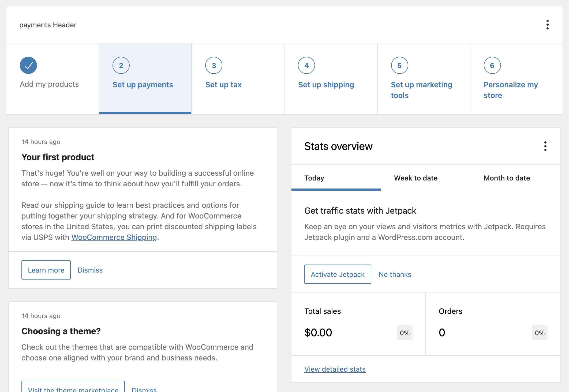Image resolution: width=569 pixels, height=392 pixels.
Task: Select the Today stats tab
Action: (314, 178)
